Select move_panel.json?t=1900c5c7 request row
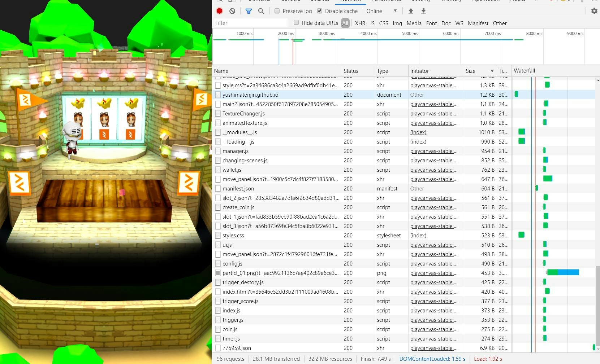 404,179
